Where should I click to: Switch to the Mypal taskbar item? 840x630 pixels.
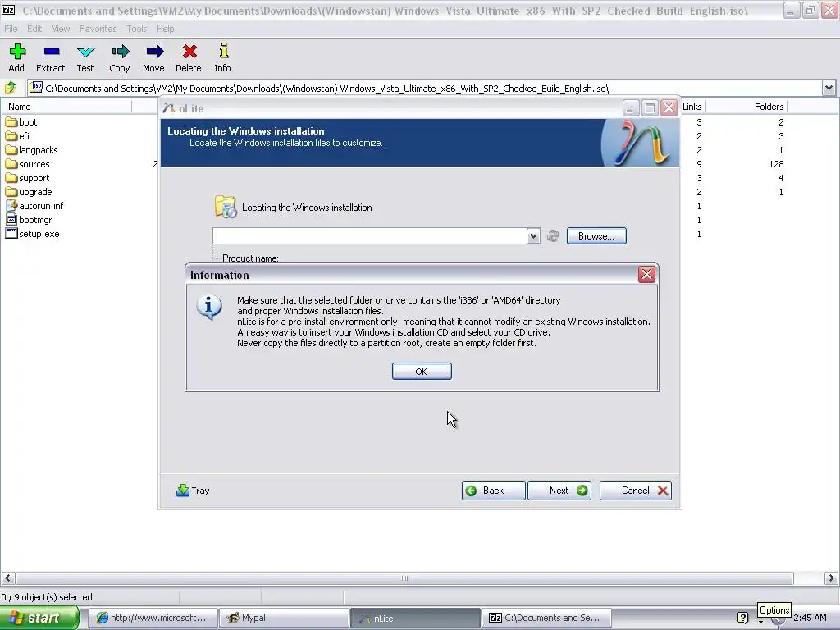283,619
